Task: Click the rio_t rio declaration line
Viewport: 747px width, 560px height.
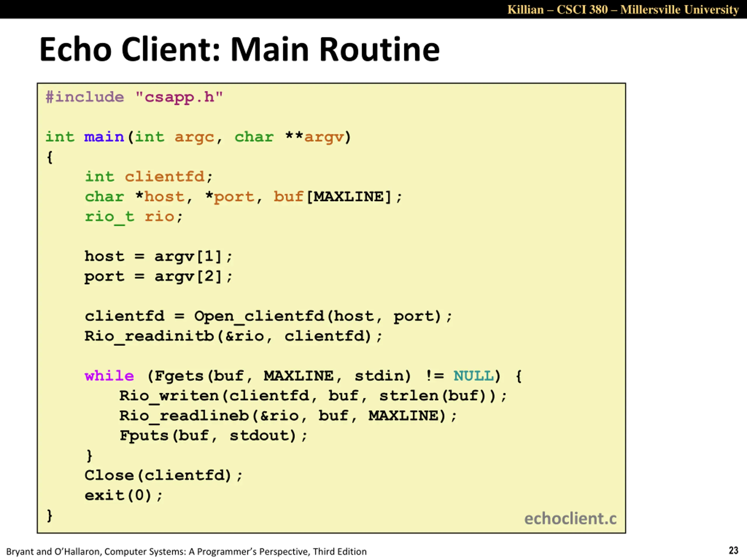Action: 134,217
